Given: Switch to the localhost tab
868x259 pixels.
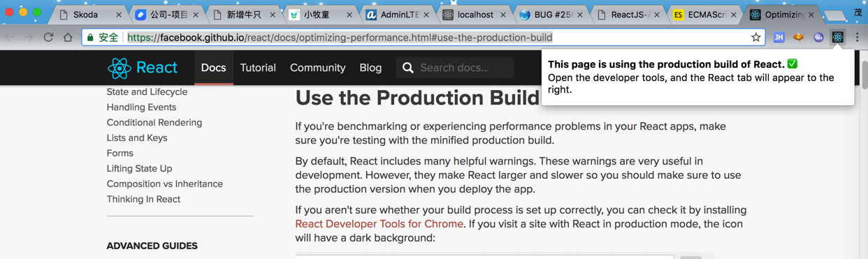Looking at the screenshot, I should tap(475, 15).
